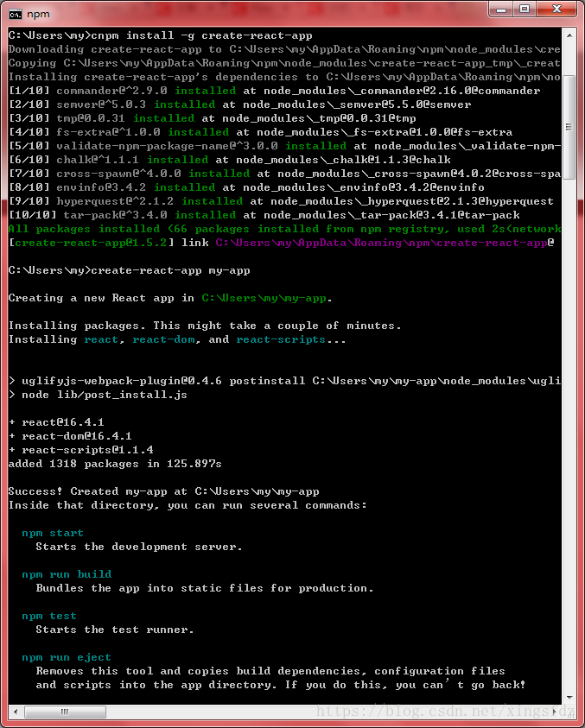Click the horizontal scrollbar thumb
The width and height of the screenshot is (585, 728).
point(65,712)
